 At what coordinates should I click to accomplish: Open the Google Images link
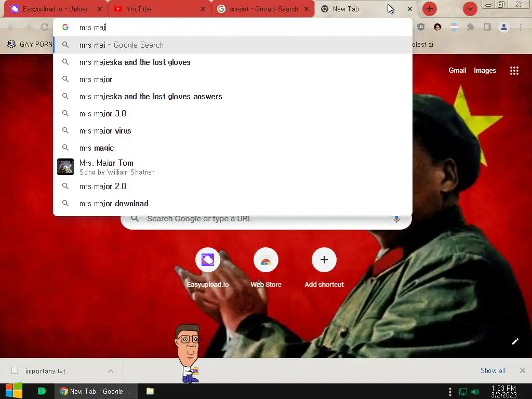coord(485,70)
